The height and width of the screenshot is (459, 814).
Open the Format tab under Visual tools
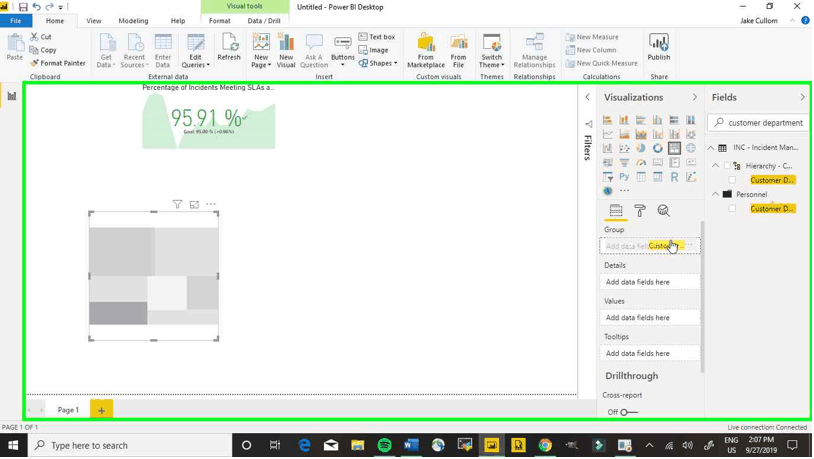click(x=220, y=21)
